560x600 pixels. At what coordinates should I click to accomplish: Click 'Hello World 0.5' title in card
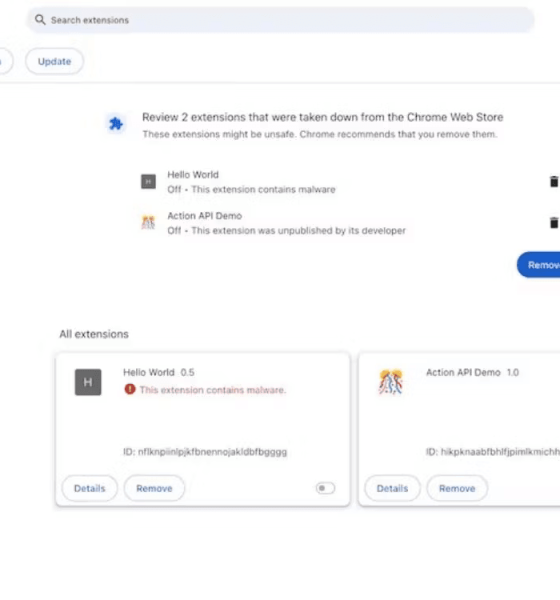tap(158, 372)
